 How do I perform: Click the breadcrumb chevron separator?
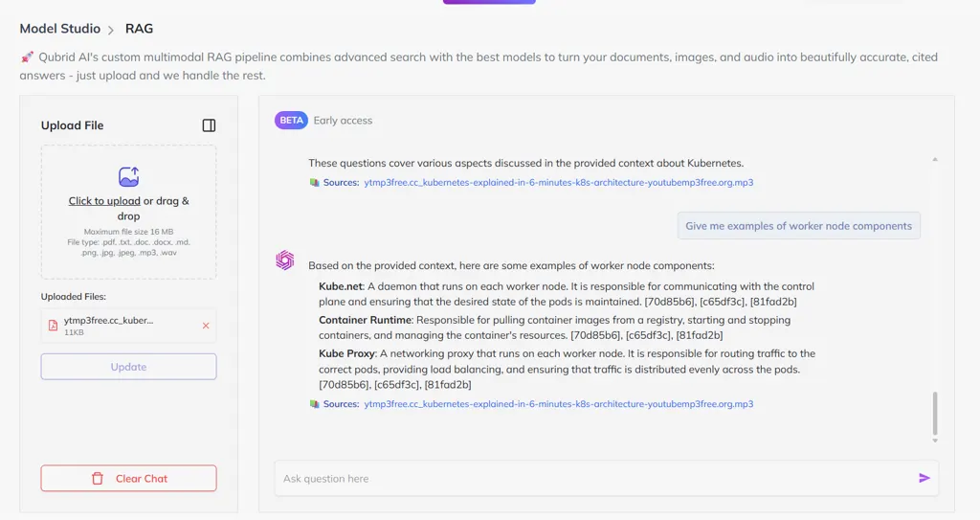pos(111,30)
